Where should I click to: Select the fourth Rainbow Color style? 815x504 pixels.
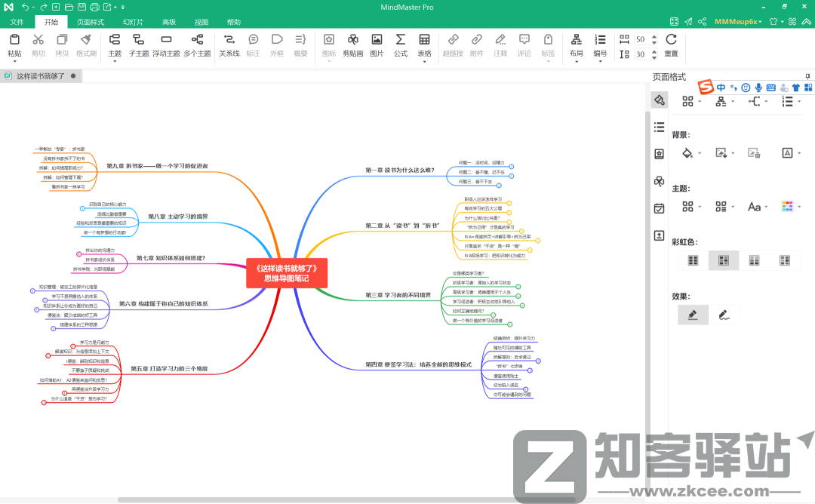[x=786, y=260]
